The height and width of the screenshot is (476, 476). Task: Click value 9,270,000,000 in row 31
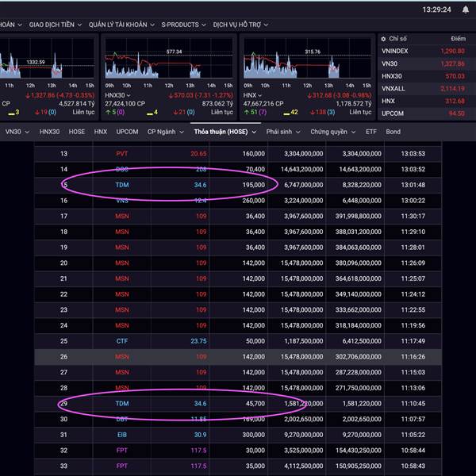pyautogui.click(x=304, y=435)
